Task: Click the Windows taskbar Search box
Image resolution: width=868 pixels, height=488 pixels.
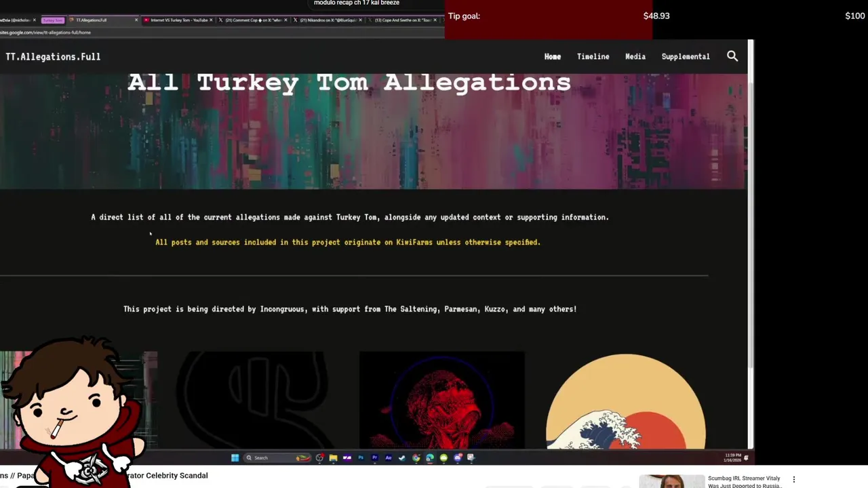Action: coord(278,458)
